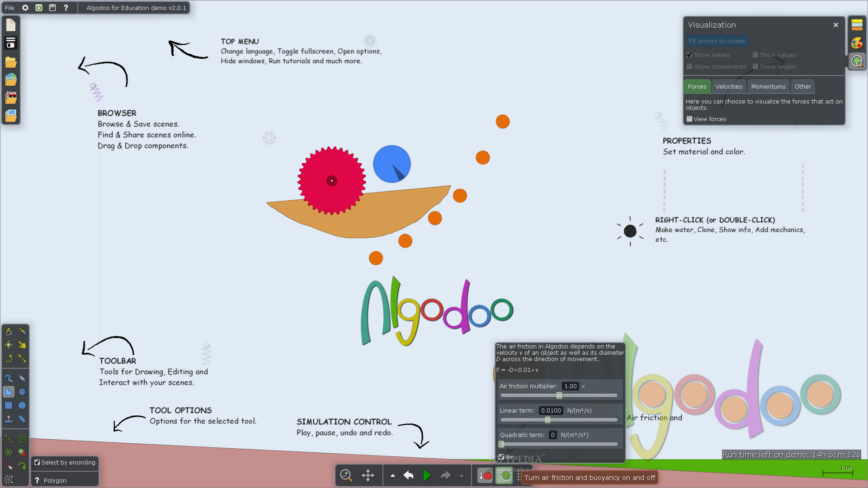Toggle the Air checkbox
868x488 pixels.
[501, 457]
